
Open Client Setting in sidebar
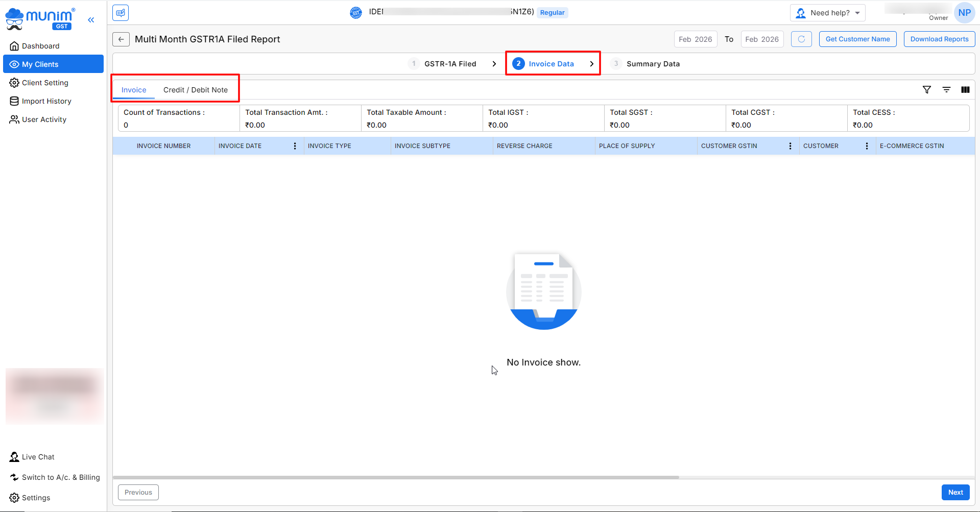click(x=45, y=83)
